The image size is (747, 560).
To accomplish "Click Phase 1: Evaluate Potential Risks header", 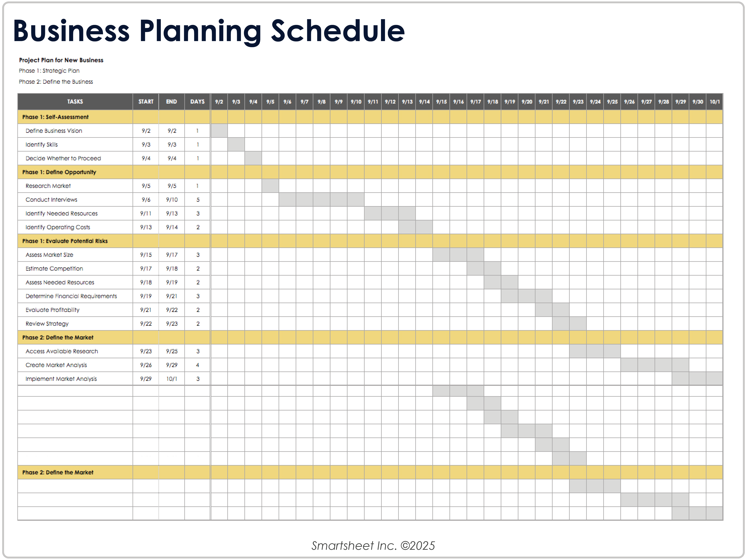I will 65,241.
